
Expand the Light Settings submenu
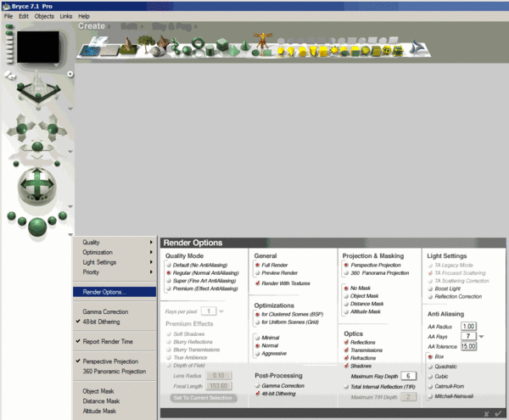click(115, 262)
